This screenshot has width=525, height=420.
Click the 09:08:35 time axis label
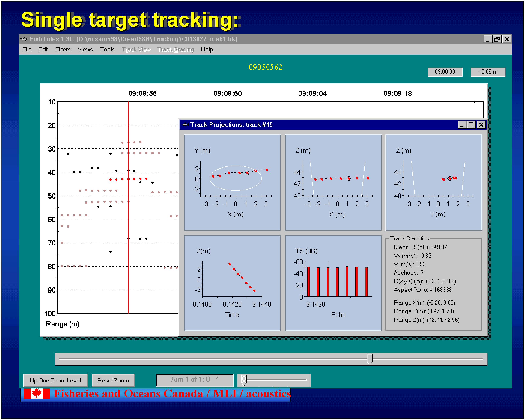[x=142, y=94]
